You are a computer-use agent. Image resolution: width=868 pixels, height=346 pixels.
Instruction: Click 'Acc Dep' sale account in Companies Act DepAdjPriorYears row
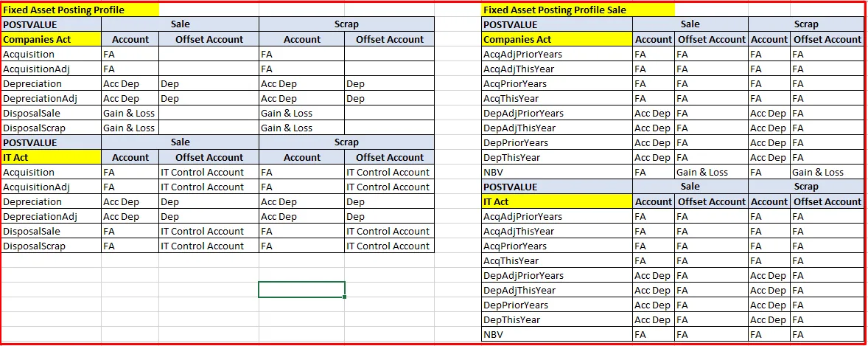click(652, 113)
